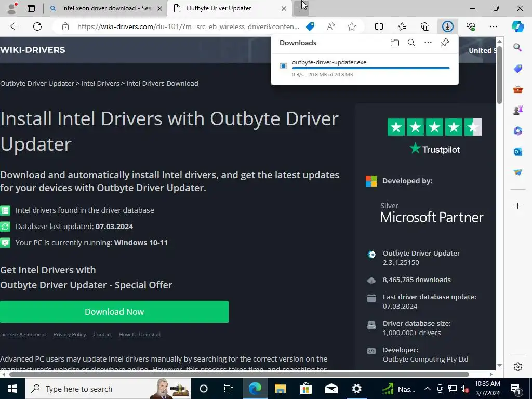Open sidebar Drop paper plane icon
532x399 pixels.
coord(517,172)
